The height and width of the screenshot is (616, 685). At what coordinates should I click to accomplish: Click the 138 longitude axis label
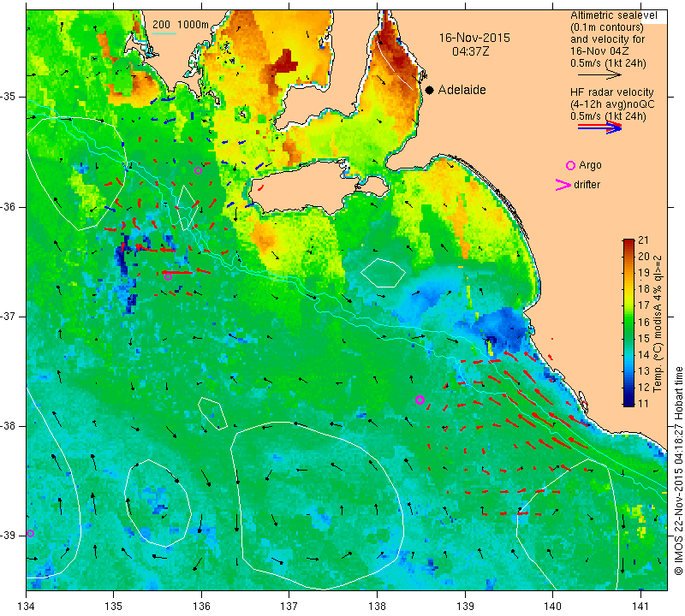coord(377,607)
